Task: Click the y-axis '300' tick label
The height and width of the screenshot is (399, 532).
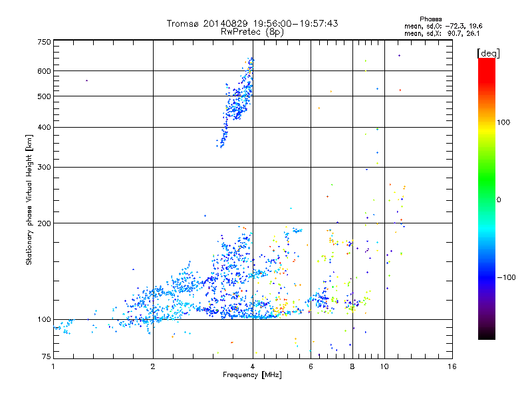Action: (x=44, y=168)
